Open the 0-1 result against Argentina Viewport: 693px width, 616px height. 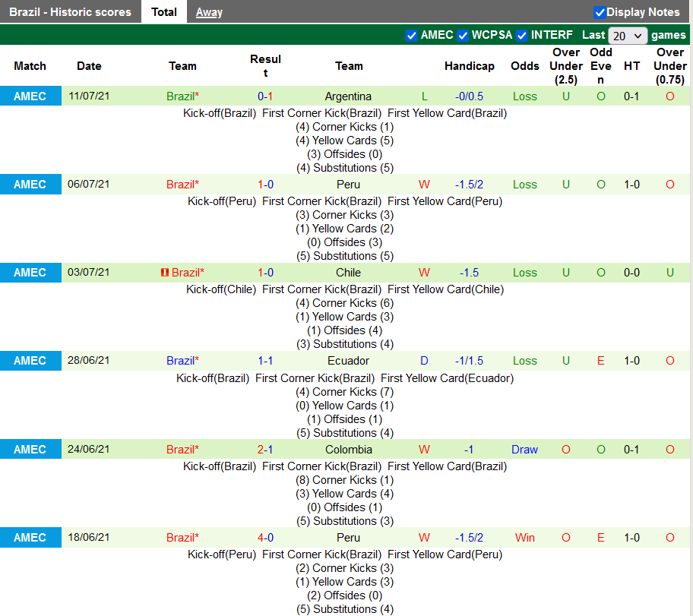pos(265,96)
